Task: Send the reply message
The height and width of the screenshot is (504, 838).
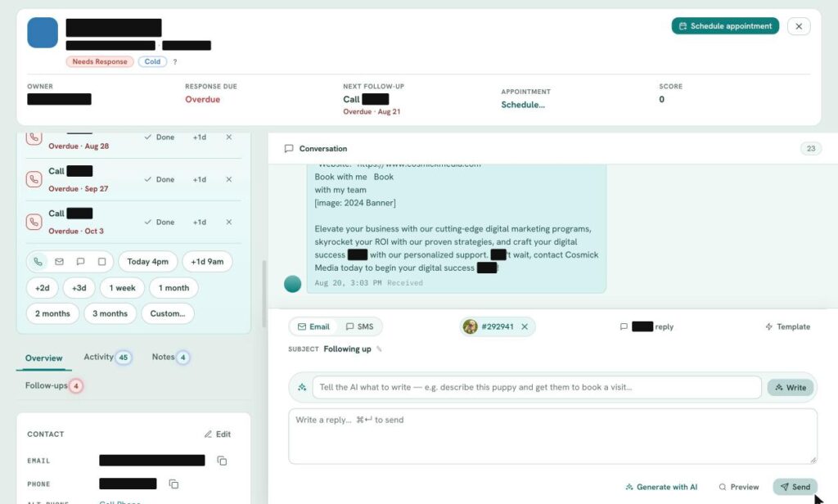Action: tap(795, 487)
